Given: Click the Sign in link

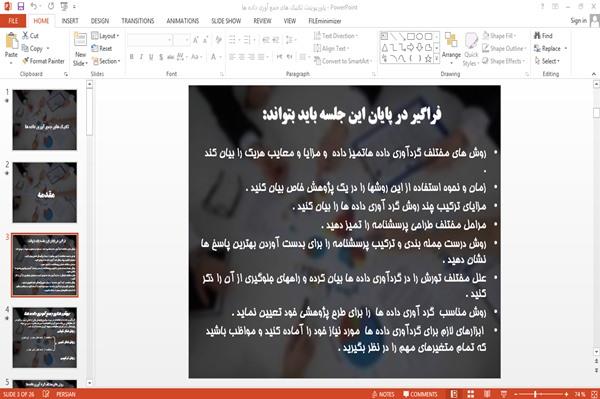Looking at the screenshot, I should coord(578,21).
